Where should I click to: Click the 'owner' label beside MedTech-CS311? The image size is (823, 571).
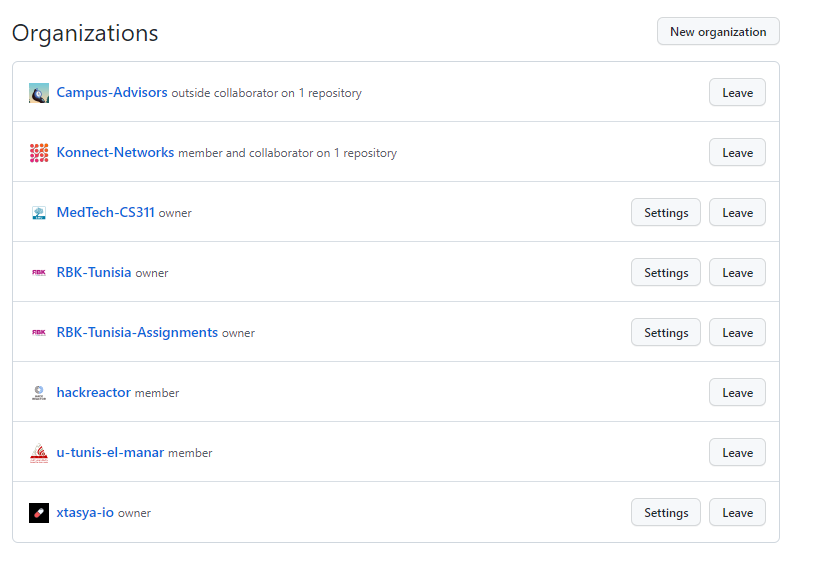(175, 213)
